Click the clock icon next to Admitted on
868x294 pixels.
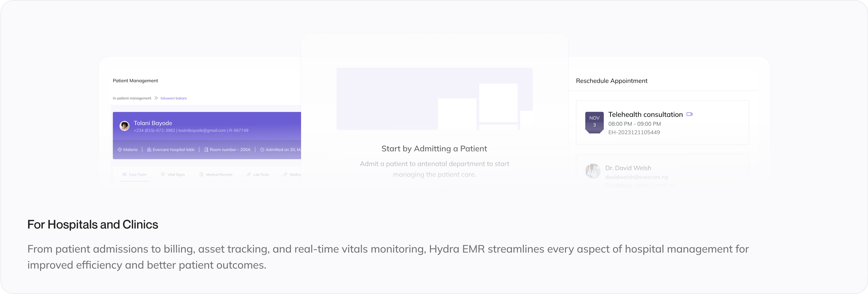pos(262,150)
